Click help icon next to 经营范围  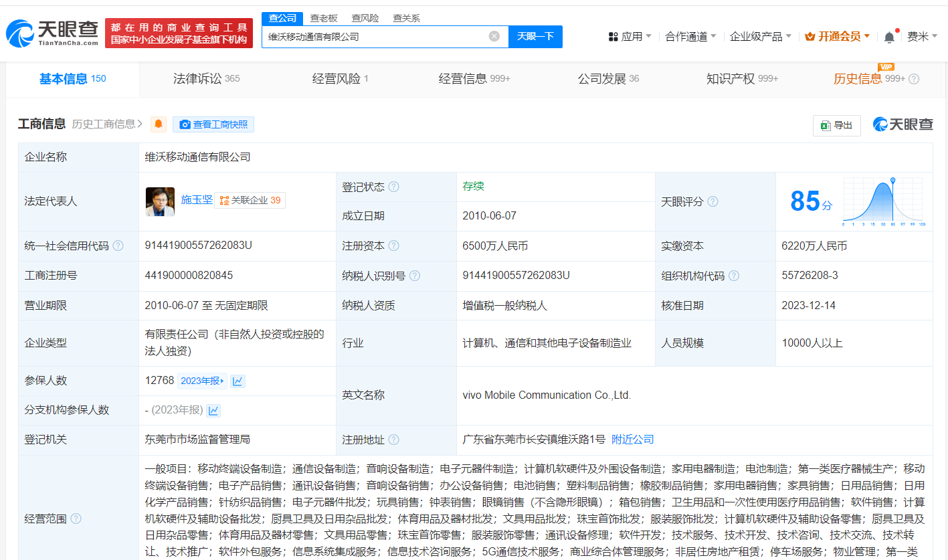click(76, 519)
